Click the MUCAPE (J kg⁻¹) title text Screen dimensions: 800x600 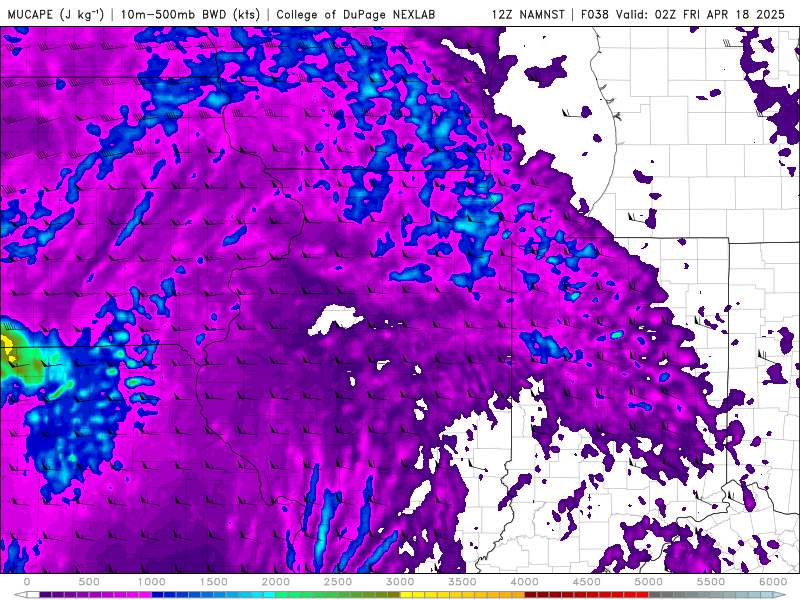pos(56,14)
